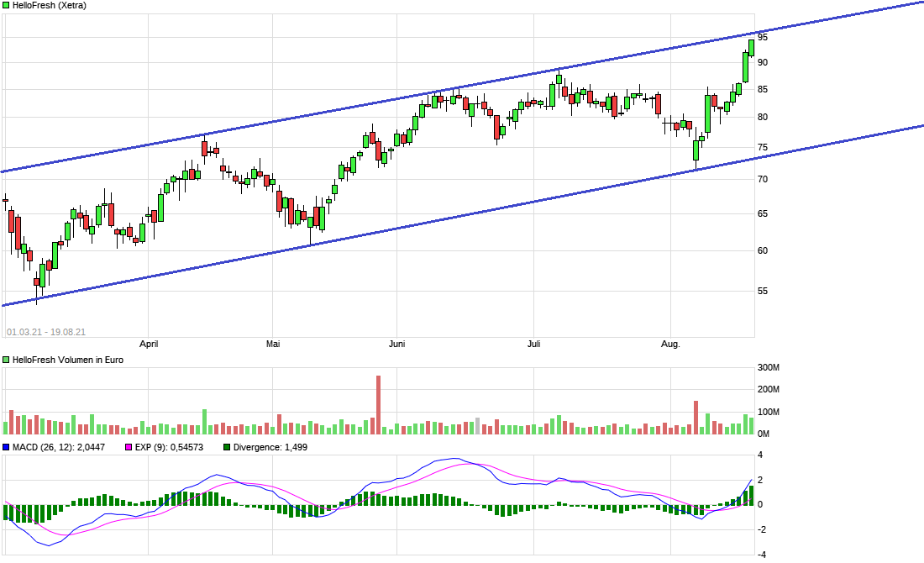The image size is (924, 563).
Task: Click the 85 price axis label
Action: 763,90
